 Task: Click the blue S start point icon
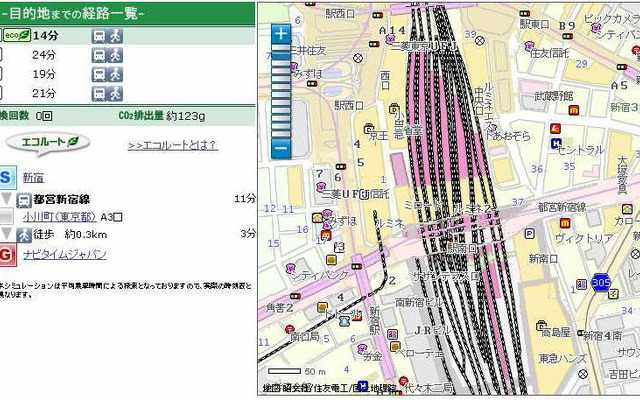[x=8, y=178]
